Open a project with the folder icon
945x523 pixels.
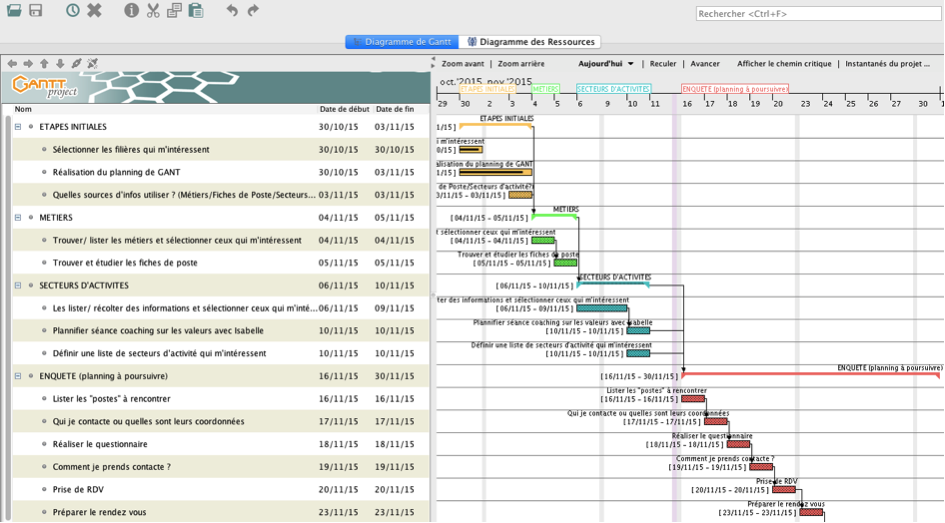click(14, 10)
